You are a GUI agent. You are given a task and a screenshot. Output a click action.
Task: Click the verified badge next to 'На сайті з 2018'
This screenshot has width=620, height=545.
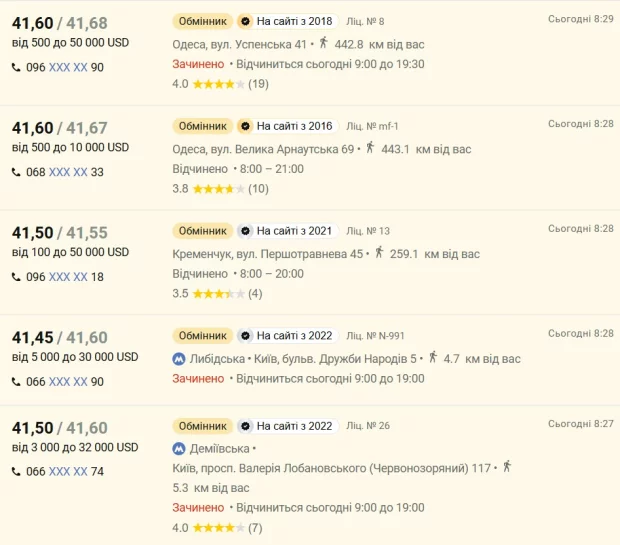pyautogui.click(x=245, y=21)
